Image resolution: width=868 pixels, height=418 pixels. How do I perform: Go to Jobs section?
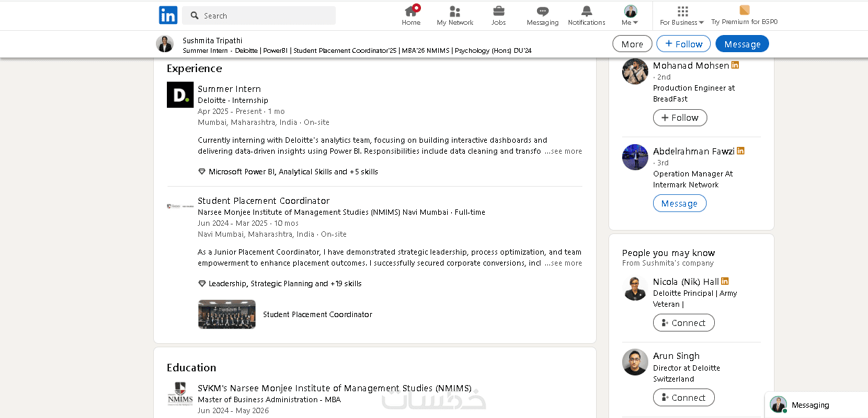pyautogui.click(x=499, y=15)
